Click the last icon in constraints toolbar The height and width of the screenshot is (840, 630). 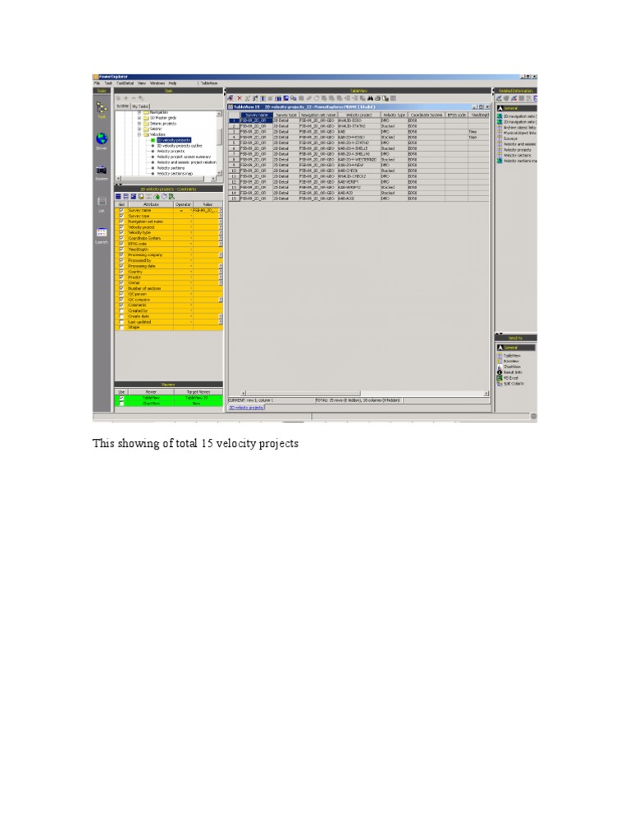[172, 197]
